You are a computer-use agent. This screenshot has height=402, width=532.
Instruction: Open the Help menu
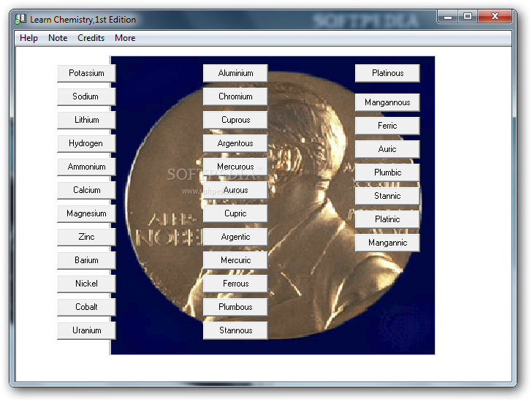click(x=28, y=38)
